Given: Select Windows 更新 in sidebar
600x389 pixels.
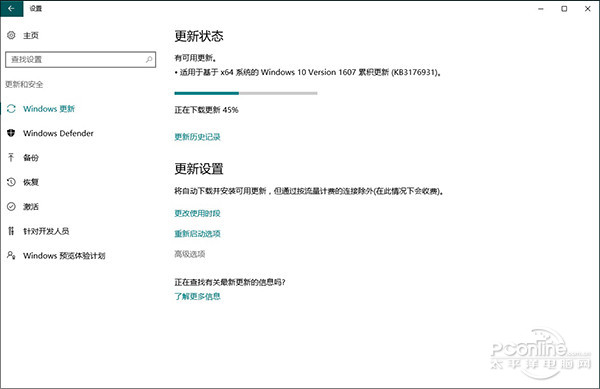Looking at the screenshot, I should pos(49,109).
